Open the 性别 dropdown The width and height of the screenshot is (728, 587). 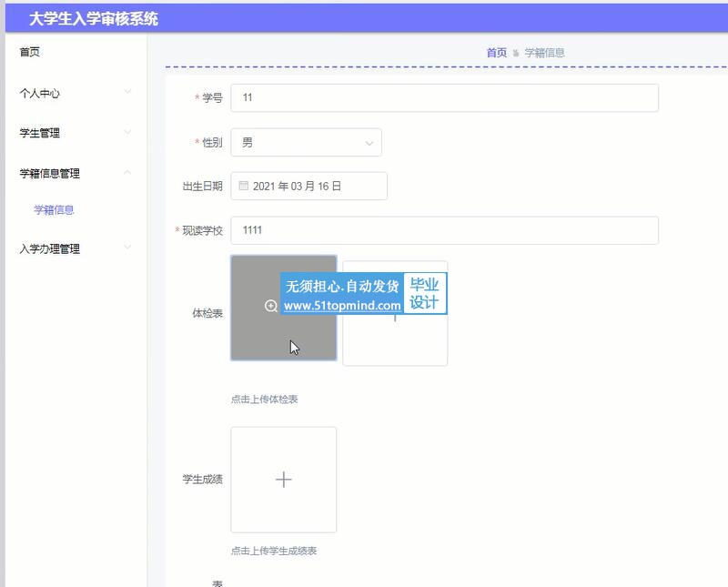pos(307,142)
